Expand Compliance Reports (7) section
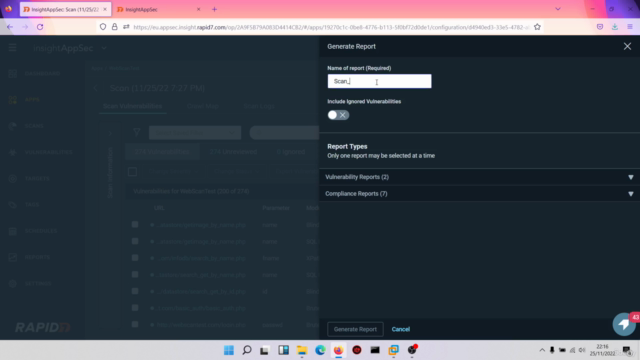The image size is (640, 360). [x=479, y=194]
